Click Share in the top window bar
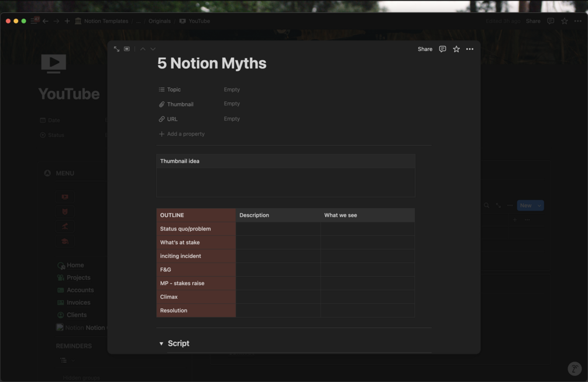The width and height of the screenshot is (588, 382). [533, 21]
